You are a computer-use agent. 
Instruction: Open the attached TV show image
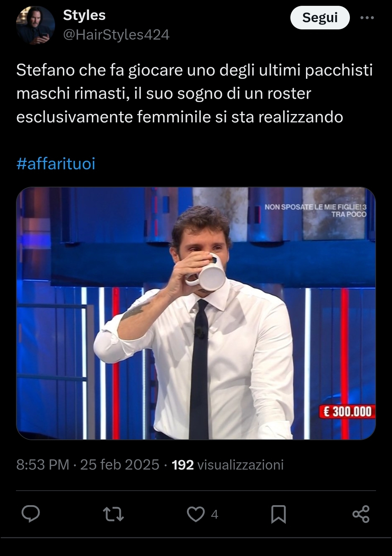196,313
